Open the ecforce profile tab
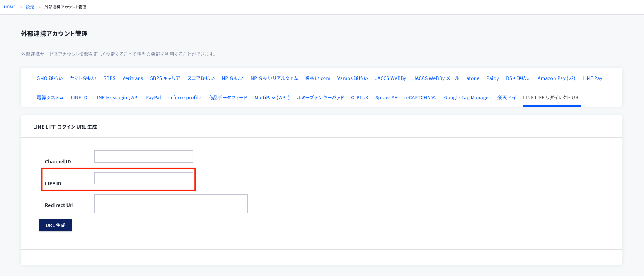644x276 pixels. coord(184,98)
